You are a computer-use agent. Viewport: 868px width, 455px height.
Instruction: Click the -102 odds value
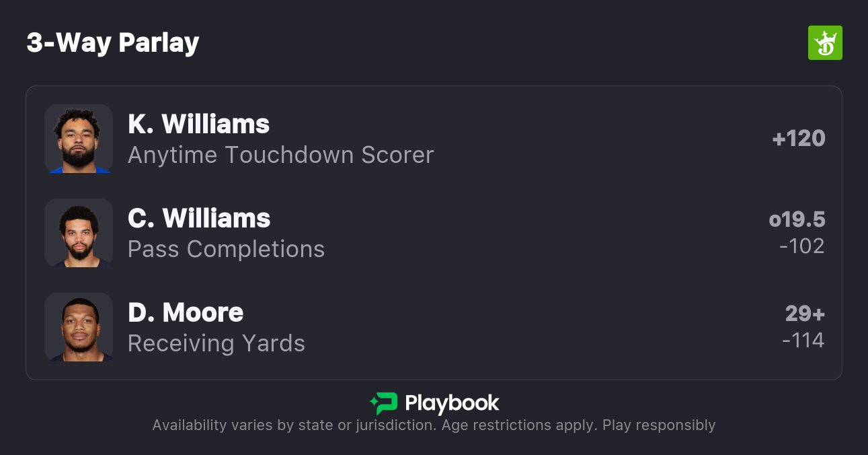801,246
